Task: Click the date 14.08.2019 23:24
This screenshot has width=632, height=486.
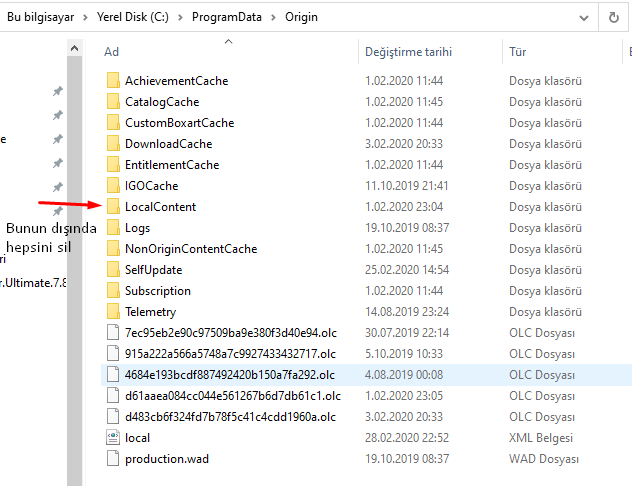Action: 407,312
